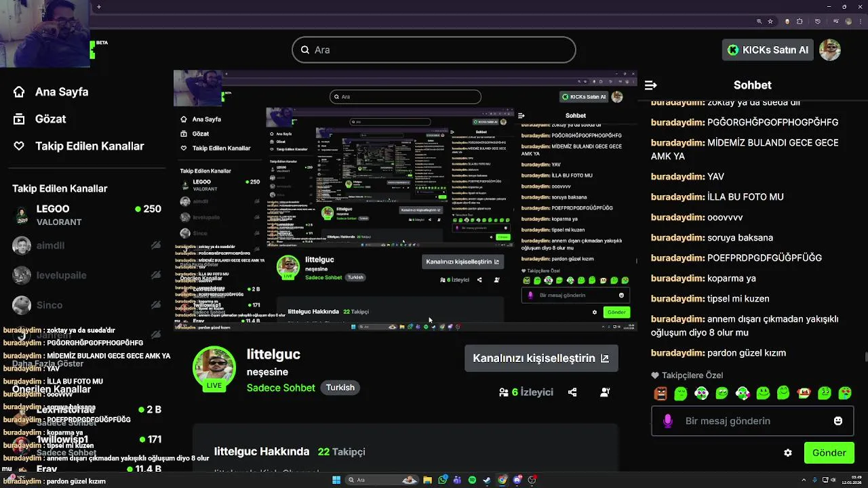Open a new browser tab with plus
868x488 pixels.
click(x=98, y=7)
